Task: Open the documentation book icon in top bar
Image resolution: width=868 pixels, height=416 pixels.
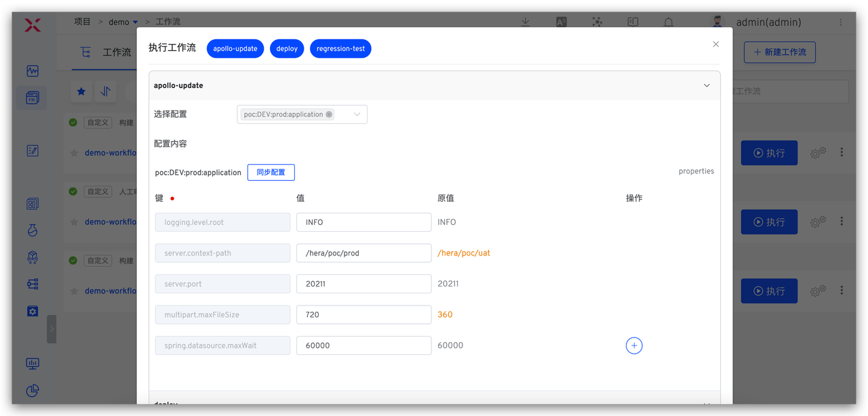Action: 632,22
